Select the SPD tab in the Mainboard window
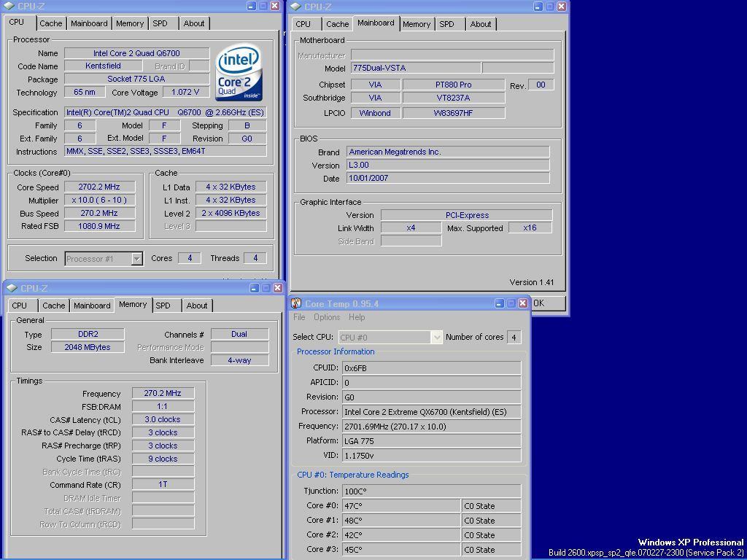Screen dimensions: 747x560 [447, 24]
